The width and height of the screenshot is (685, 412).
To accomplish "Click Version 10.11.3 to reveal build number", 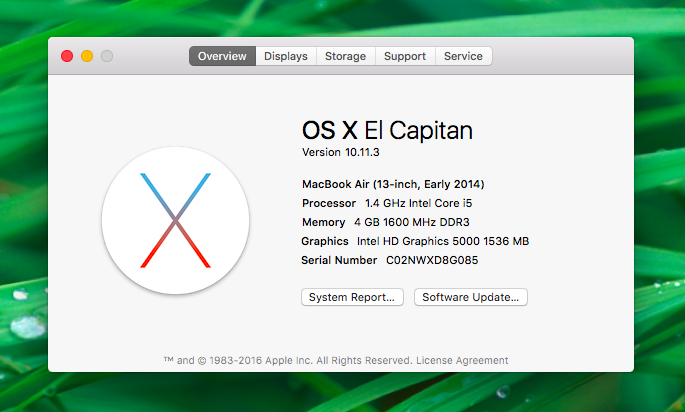I will (344, 152).
